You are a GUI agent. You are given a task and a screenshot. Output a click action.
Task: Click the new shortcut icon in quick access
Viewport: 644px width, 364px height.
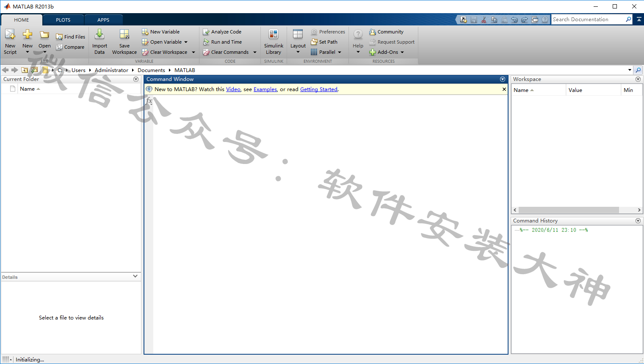464,19
